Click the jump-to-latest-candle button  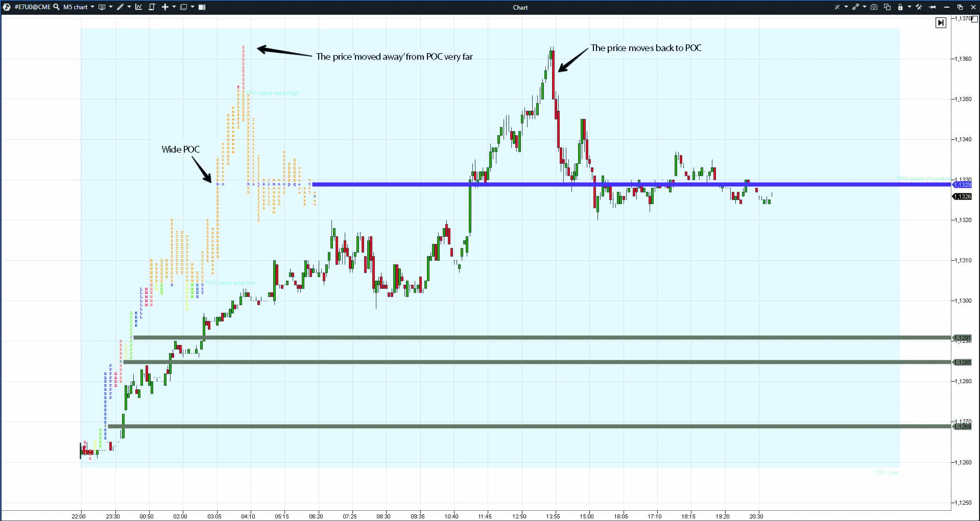(941, 22)
